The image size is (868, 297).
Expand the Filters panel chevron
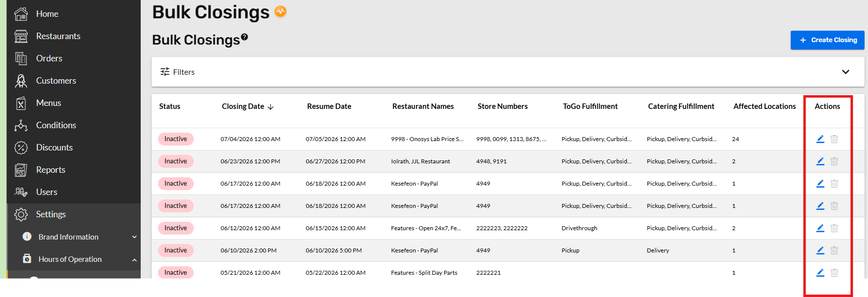point(846,72)
